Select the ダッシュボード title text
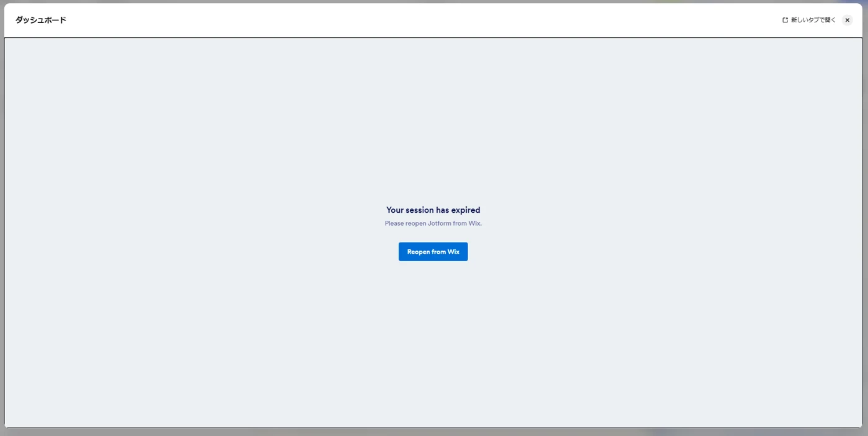Image resolution: width=868 pixels, height=436 pixels. tap(41, 20)
